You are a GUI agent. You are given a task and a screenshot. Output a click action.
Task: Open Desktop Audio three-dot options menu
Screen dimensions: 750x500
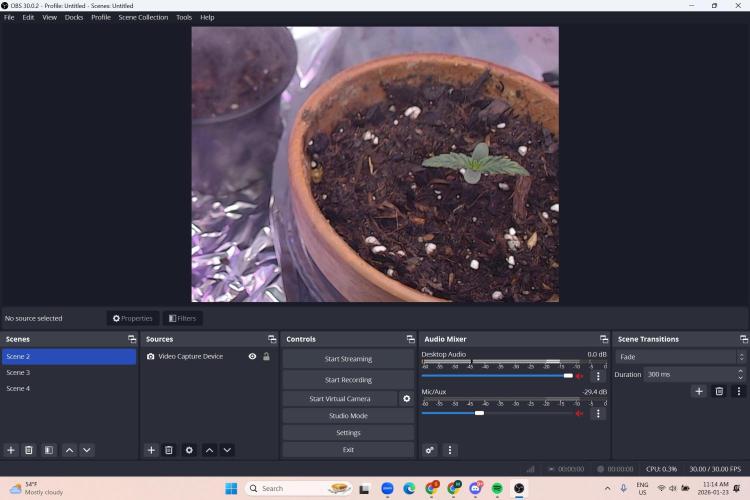click(x=598, y=376)
